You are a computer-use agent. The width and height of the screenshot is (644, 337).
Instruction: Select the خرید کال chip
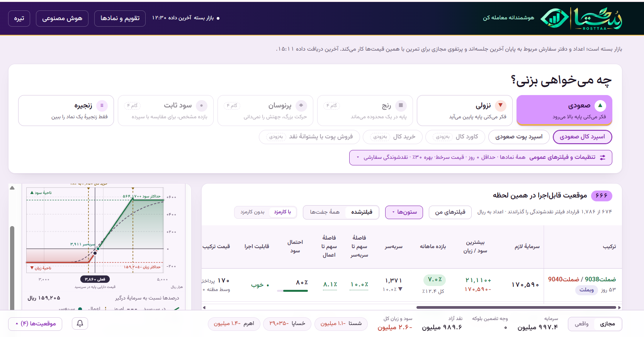(x=393, y=137)
